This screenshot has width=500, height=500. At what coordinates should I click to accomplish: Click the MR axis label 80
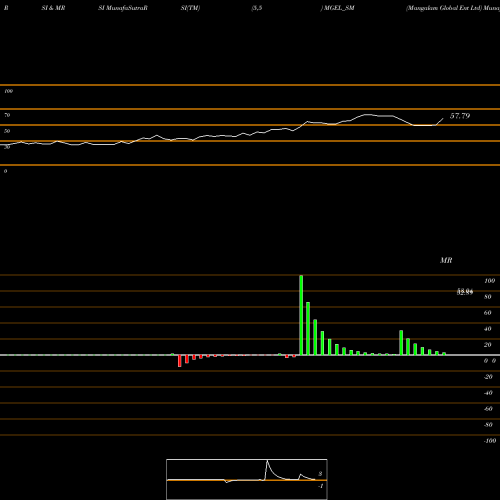[488, 297]
